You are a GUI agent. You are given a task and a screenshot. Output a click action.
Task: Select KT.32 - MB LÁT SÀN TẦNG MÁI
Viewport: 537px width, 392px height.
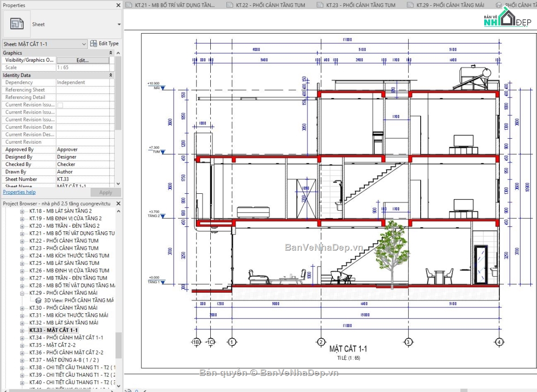click(64, 323)
